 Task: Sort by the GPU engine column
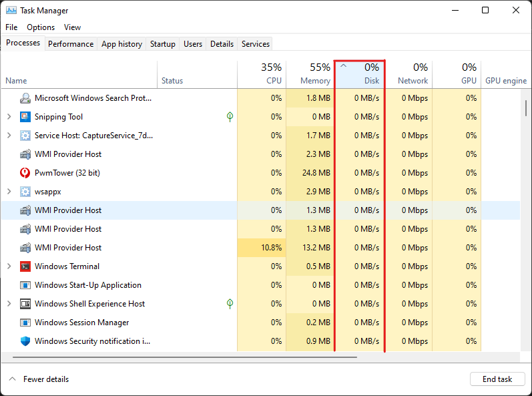pyautogui.click(x=506, y=74)
